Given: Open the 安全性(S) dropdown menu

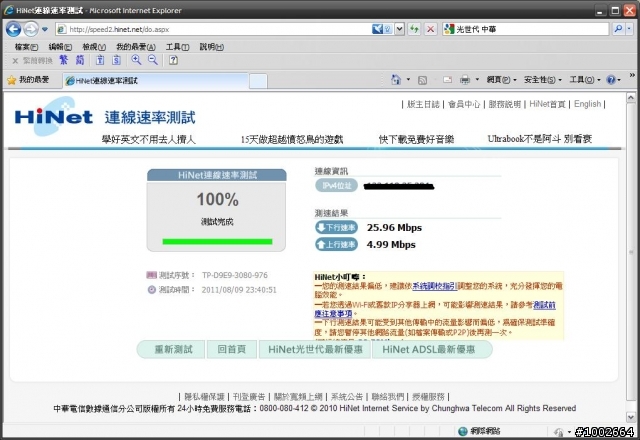Looking at the screenshot, I should coord(542,80).
